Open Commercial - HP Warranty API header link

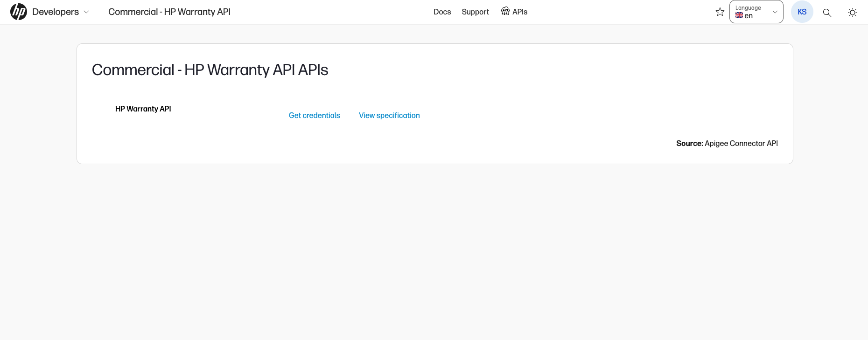click(x=169, y=12)
